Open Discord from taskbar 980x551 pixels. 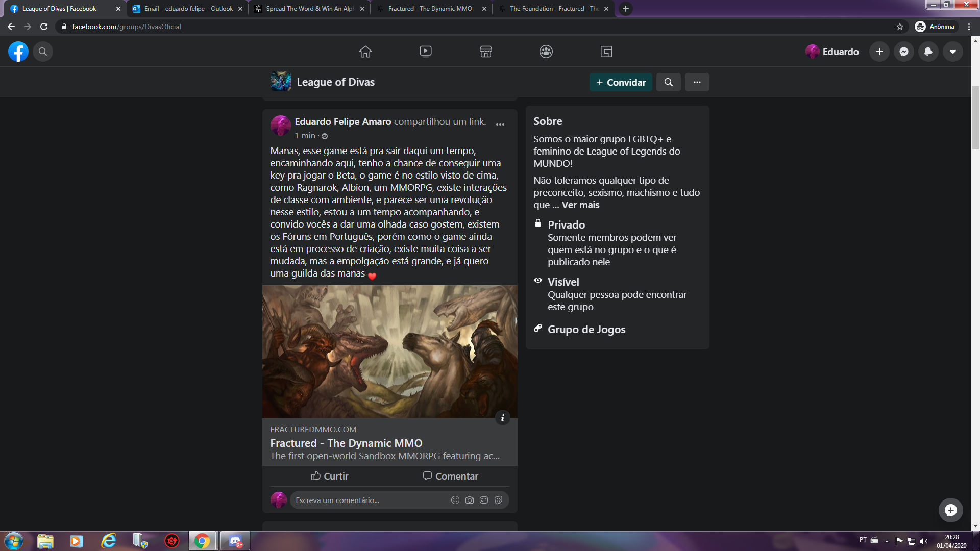[235, 541]
